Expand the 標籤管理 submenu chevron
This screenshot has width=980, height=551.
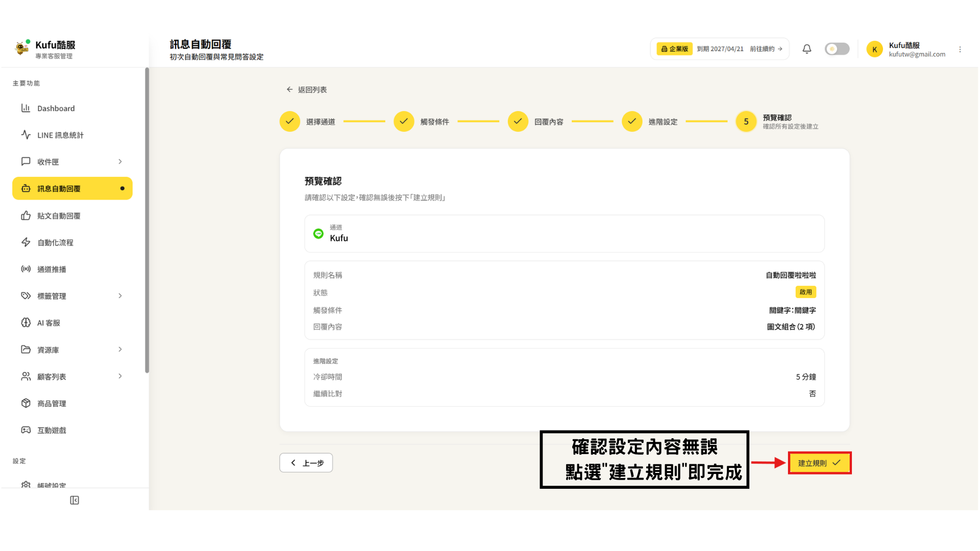(120, 296)
